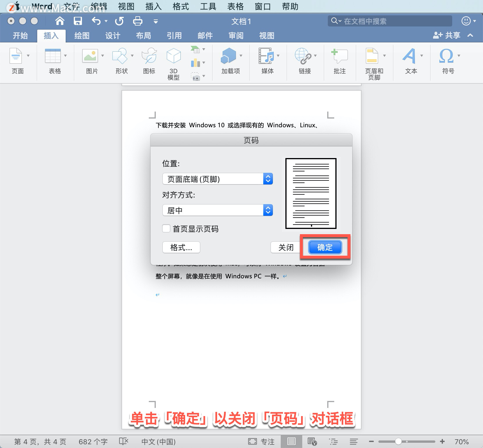Open the 对齐方式 dropdown showing 居中

click(218, 210)
